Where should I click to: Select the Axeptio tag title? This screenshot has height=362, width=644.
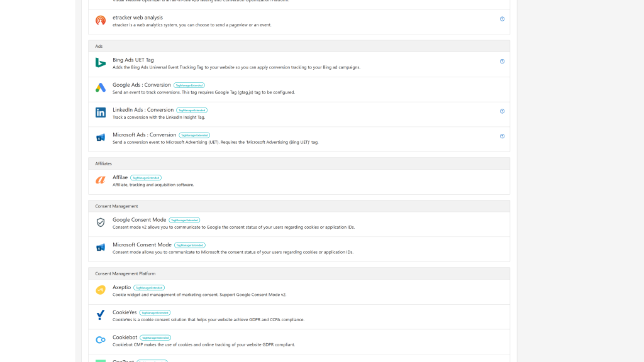click(x=121, y=287)
